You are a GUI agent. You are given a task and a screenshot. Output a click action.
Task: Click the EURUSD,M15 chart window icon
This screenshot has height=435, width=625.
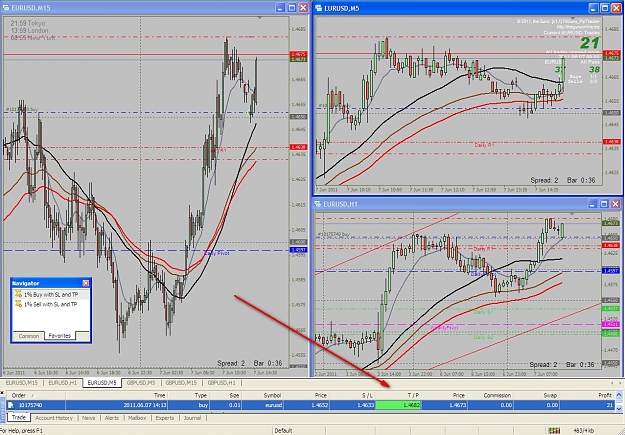point(6,8)
